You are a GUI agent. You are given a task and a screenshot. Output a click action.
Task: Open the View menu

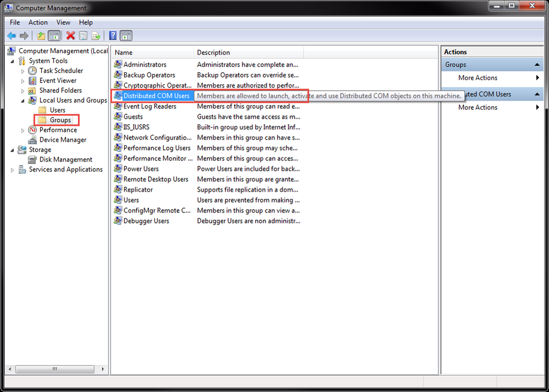tap(63, 22)
